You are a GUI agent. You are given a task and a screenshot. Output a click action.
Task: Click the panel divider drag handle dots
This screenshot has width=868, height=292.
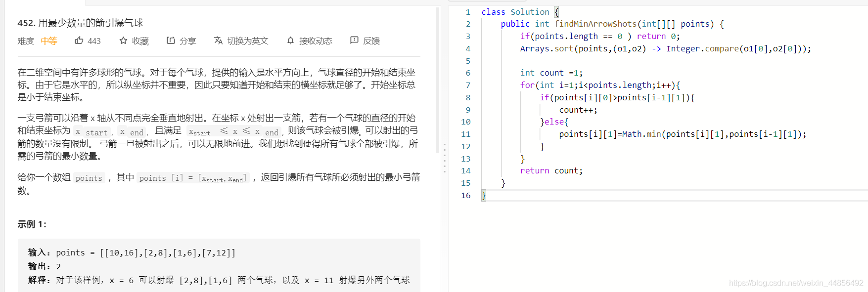click(x=445, y=158)
